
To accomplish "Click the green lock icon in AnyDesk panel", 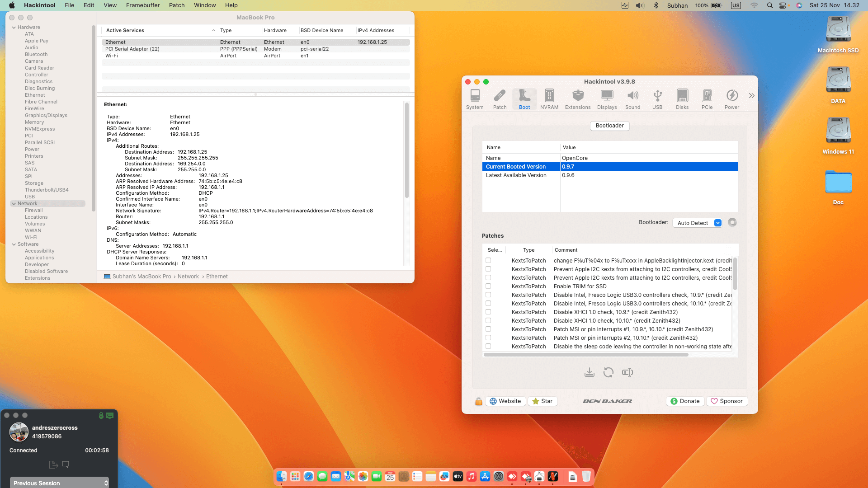I will tap(101, 415).
